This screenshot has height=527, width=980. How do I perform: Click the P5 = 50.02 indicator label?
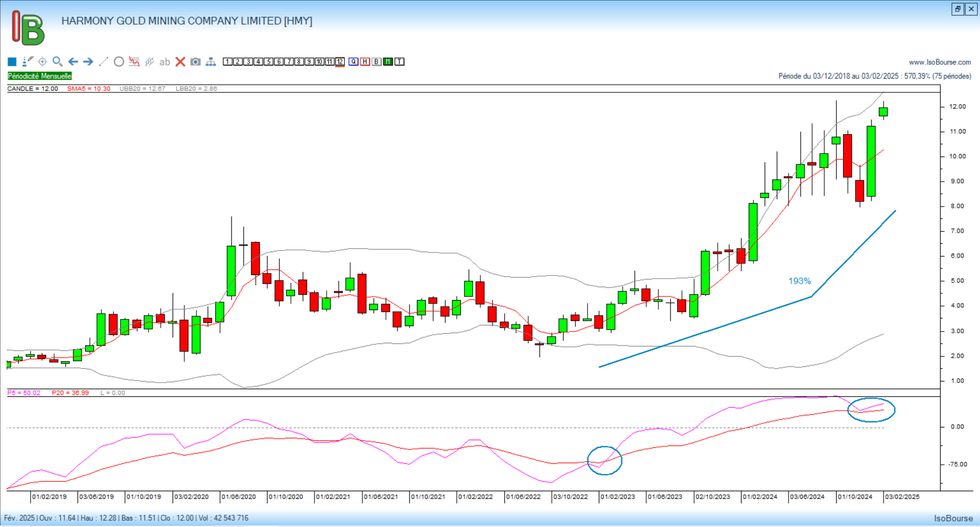24,393
